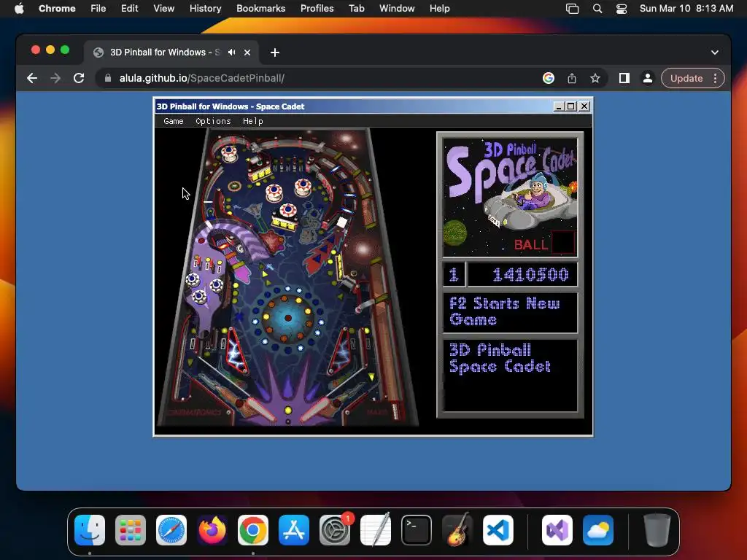The height and width of the screenshot is (560, 747).
Task: Mute the tab audio speaker icon
Action: [231, 52]
